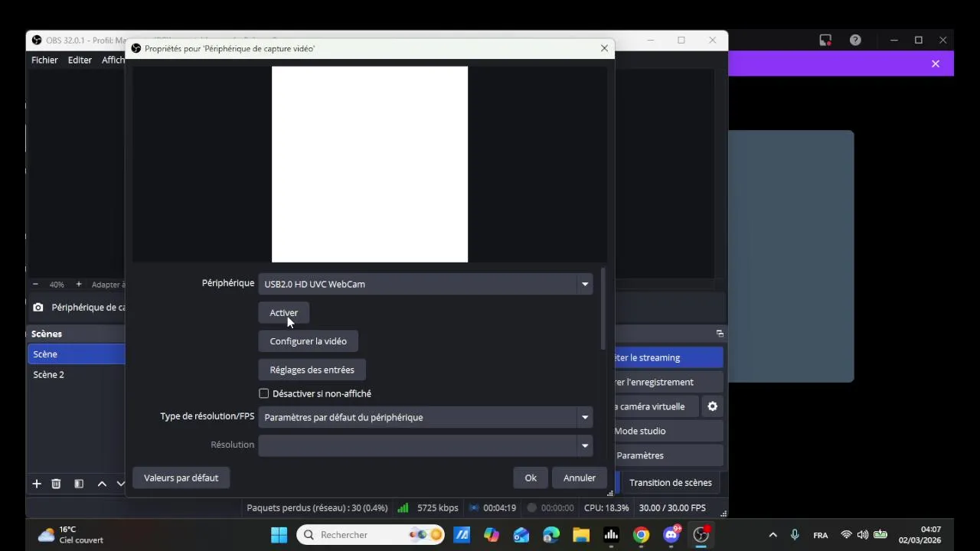980x551 pixels.
Task: Move scene up with the up arrow
Action: 102,484
